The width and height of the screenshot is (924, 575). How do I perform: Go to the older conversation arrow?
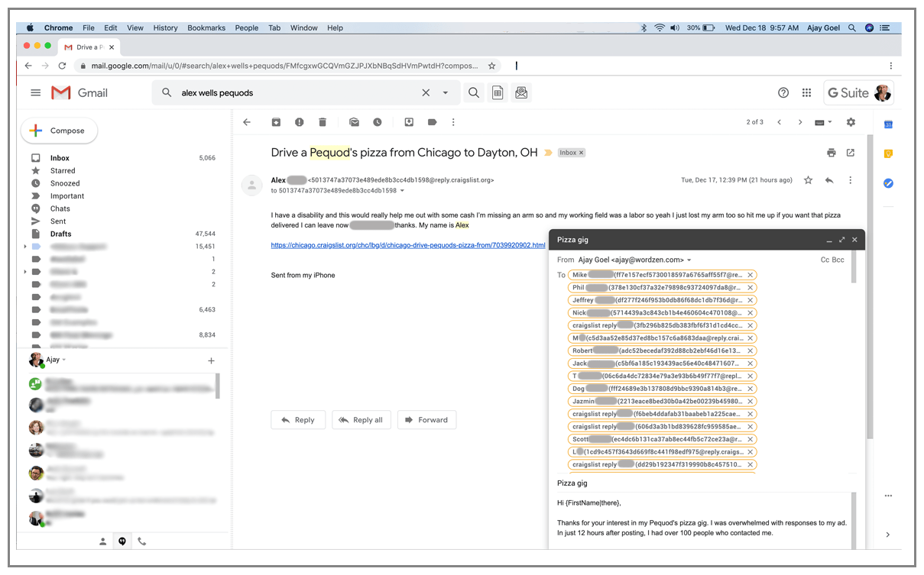coord(800,122)
